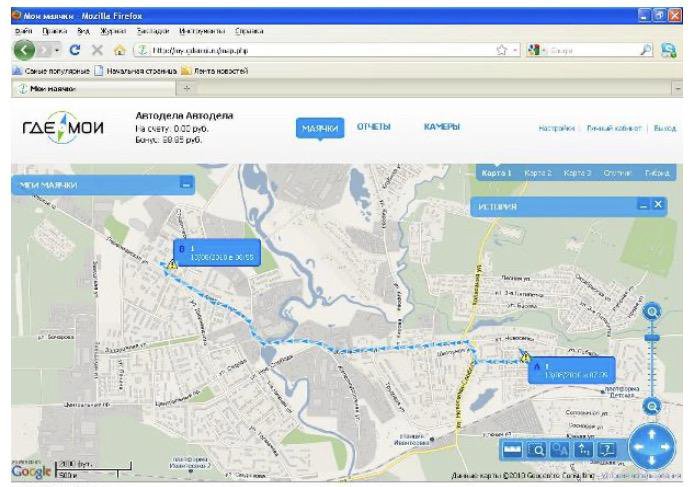The height and width of the screenshot is (487, 692).
Task: Select the ruler measurement tool
Action: [x=512, y=449]
